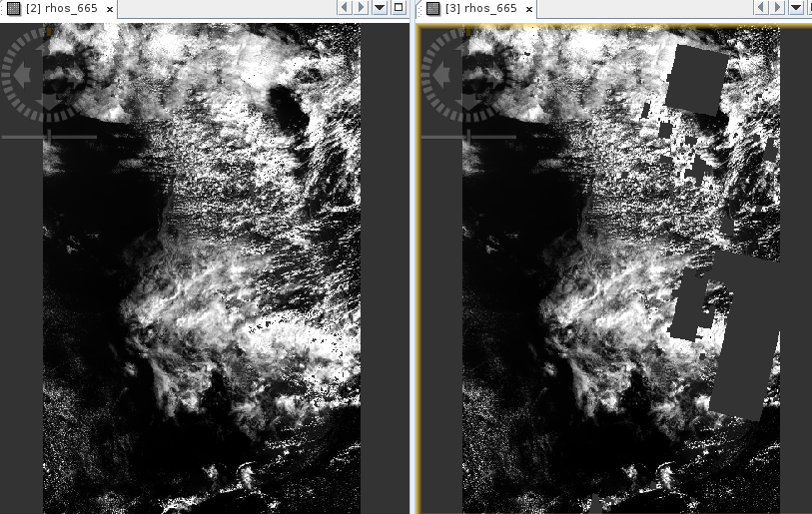Click the zoom slider knob in [2] view
The width and height of the screenshot is (812, 514).
(49, 137)
